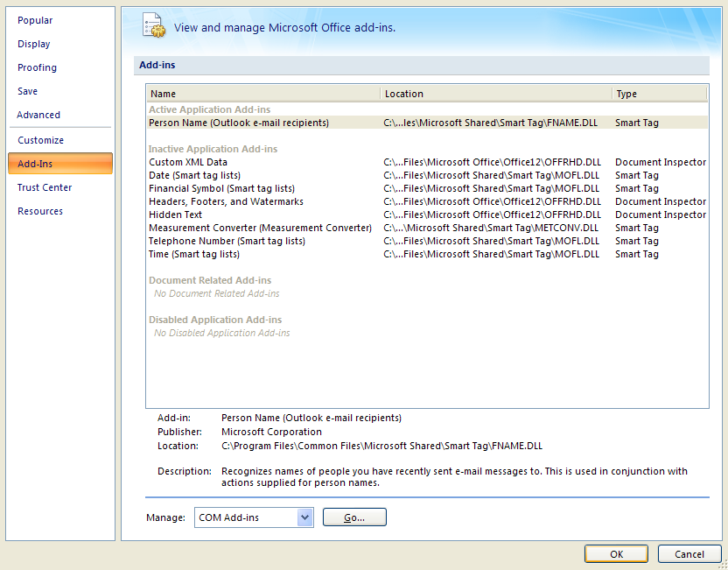Click 'No Document Related Add-ins' text
Screen dimensions: 728x570
tap(217, 293)
